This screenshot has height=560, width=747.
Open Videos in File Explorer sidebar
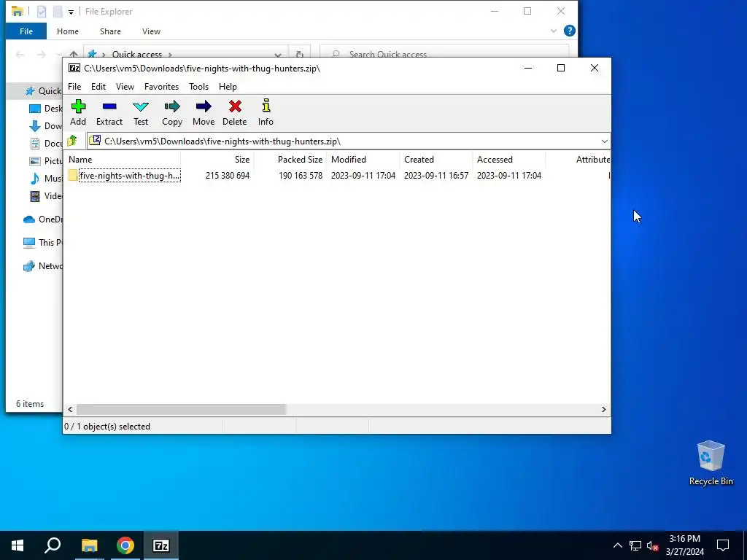[x=46, y=195]
